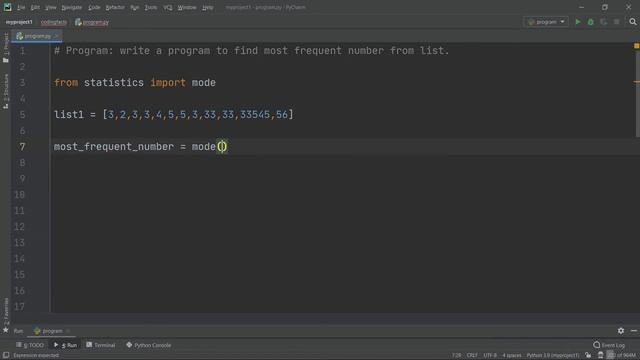
Task: Open Structure tool window from left sidebar
Action: pyautogui.click(x=6, y=91)
